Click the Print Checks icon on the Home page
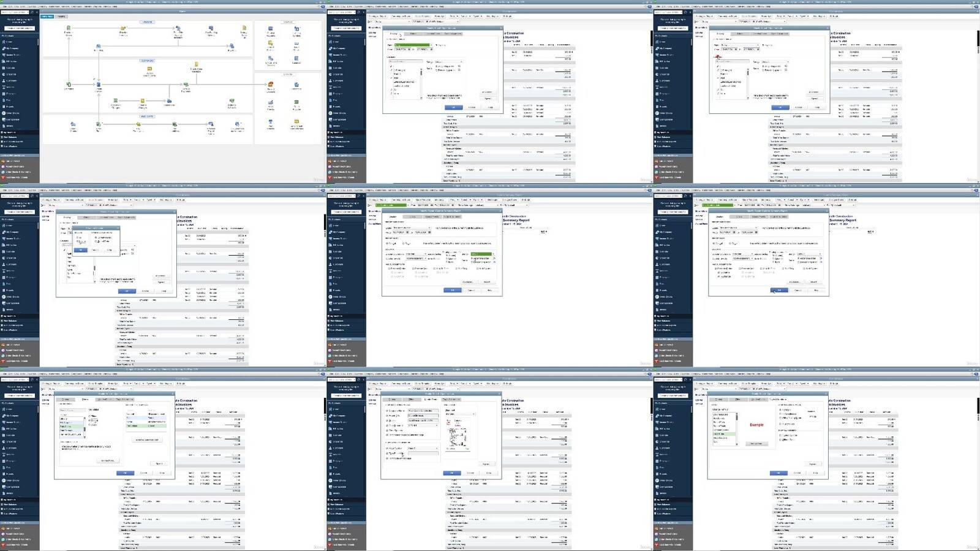 (271, 123)
